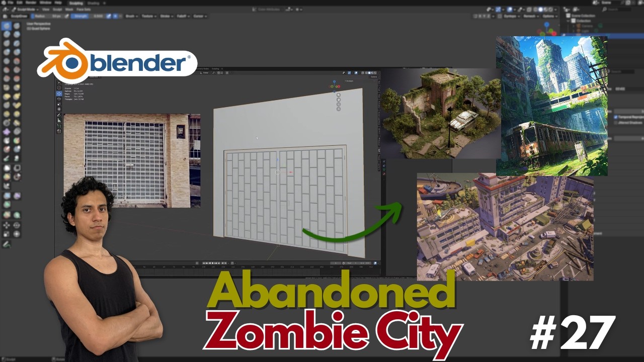
Task: Open the Cursor settings dropdown
Action: [x=200, y=16]
